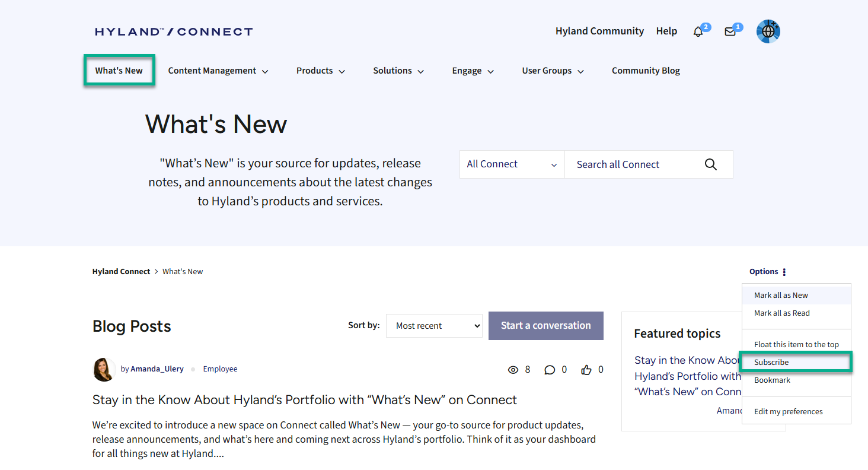Choose Bookmark from the Options menu
This screenshot has height=470, width=868.
click(796, 380)
